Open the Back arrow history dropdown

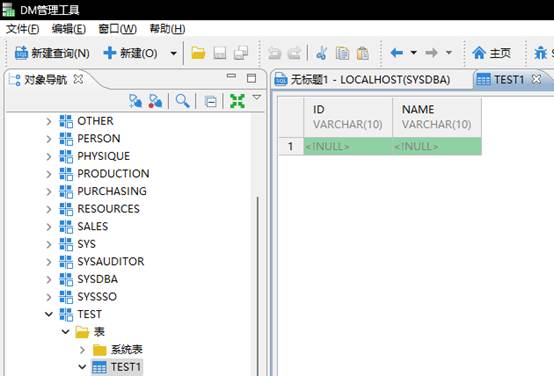tap(413, 53)
